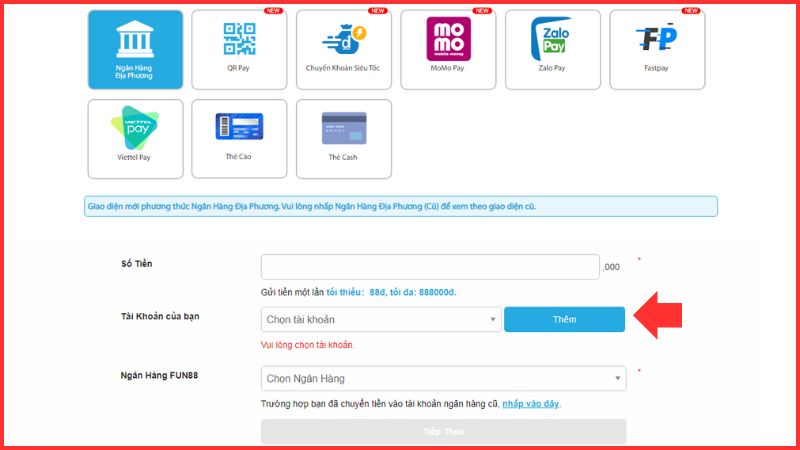Click the arrow on the account dropdown
The width and height of the screenshot is (800, 450).
pyautogui.click(x=493, y=320)
